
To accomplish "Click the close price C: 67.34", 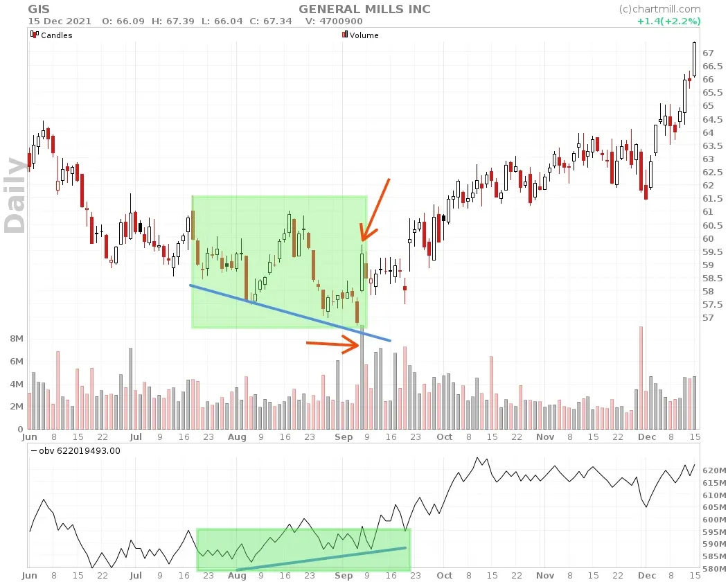I will [271, 21].
